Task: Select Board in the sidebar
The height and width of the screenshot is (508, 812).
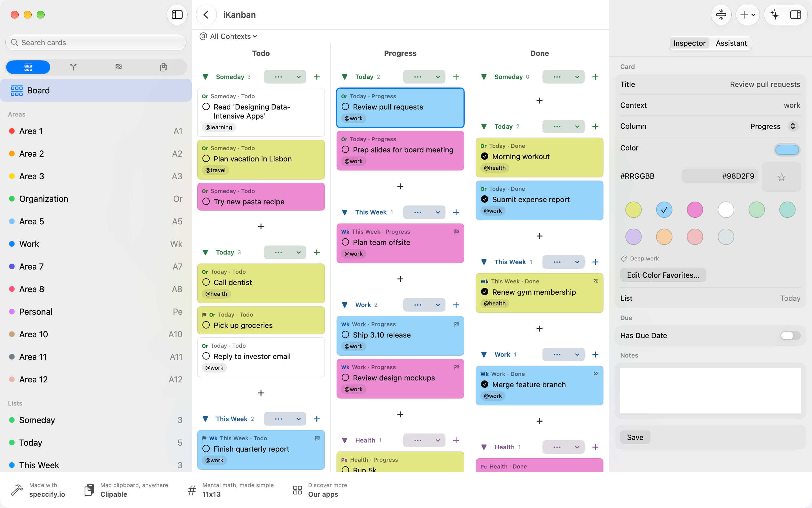Action: 96,90
